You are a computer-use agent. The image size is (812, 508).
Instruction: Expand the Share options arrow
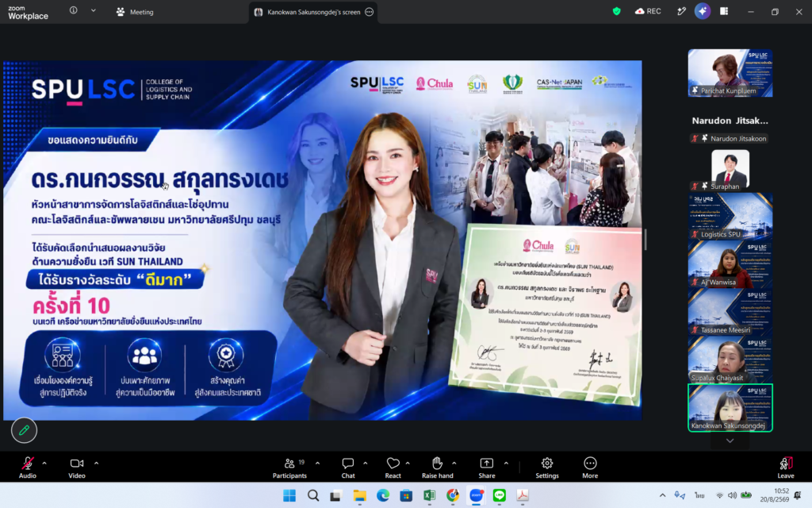click(x=506, y=463)
